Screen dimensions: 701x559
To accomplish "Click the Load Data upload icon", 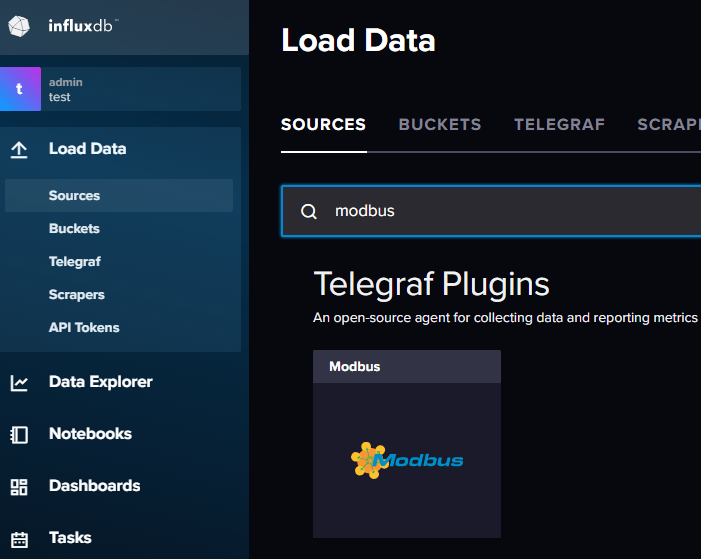I will [x=19, y=149].
